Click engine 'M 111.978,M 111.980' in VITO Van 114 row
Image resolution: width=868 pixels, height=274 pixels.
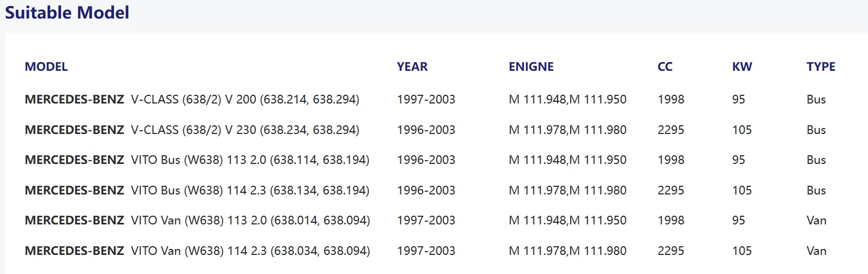pyautogui.click(x=567, y=251)
